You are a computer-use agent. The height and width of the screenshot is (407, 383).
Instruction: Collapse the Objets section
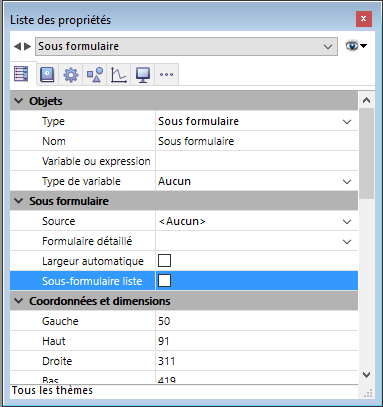19,101
